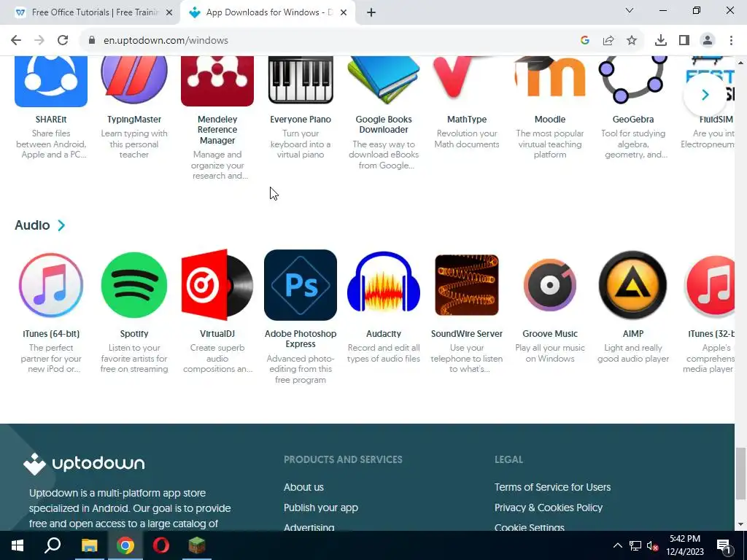Open the Chrome three-dot menu
Screen dimensions: 747x560
[731, 41]
